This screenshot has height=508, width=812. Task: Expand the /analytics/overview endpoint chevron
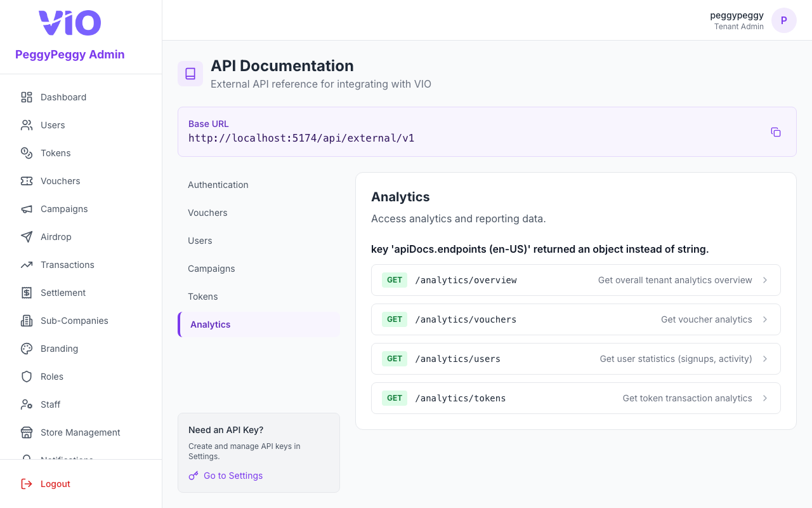click(x=765, y=280)
